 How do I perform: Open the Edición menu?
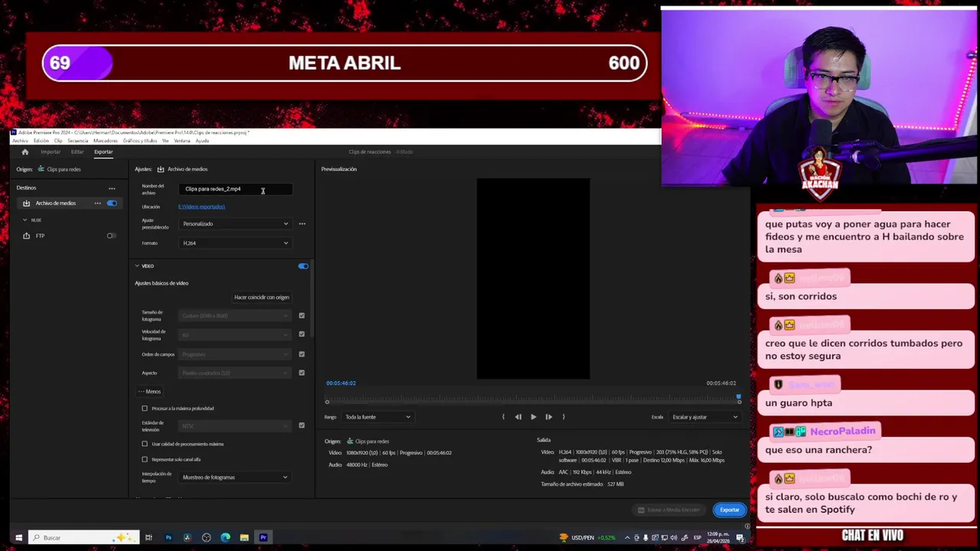pos(41,141)
